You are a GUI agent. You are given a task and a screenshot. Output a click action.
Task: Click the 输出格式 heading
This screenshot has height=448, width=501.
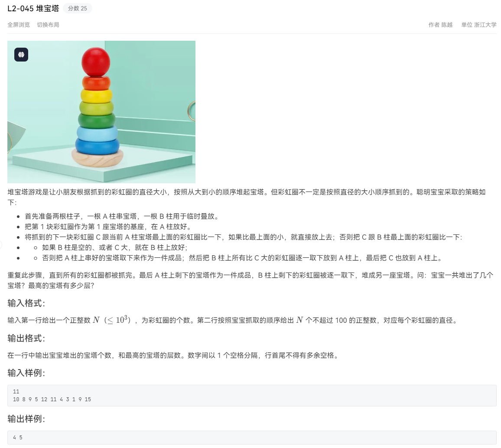point(26,338)
